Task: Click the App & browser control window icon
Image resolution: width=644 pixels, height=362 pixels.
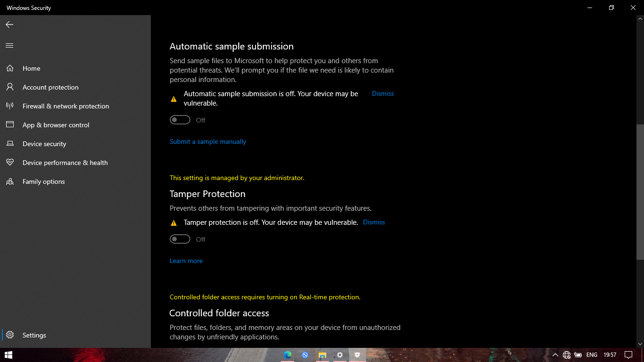Action: tap(10, 125)
